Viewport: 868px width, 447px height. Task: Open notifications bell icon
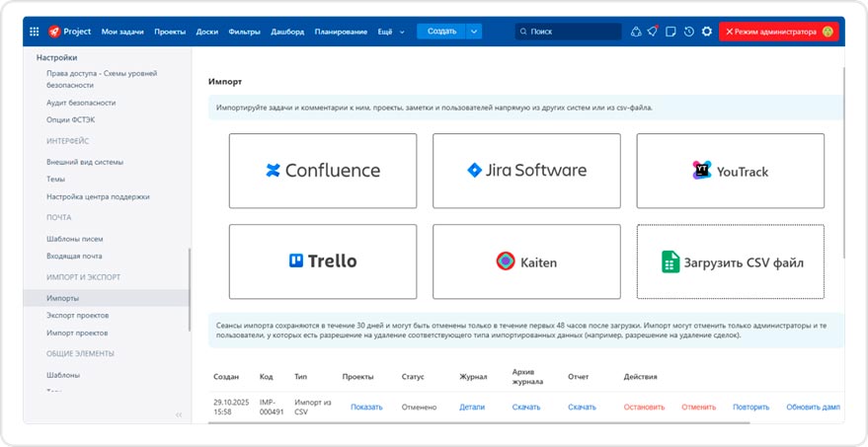[x=653, y=32]
